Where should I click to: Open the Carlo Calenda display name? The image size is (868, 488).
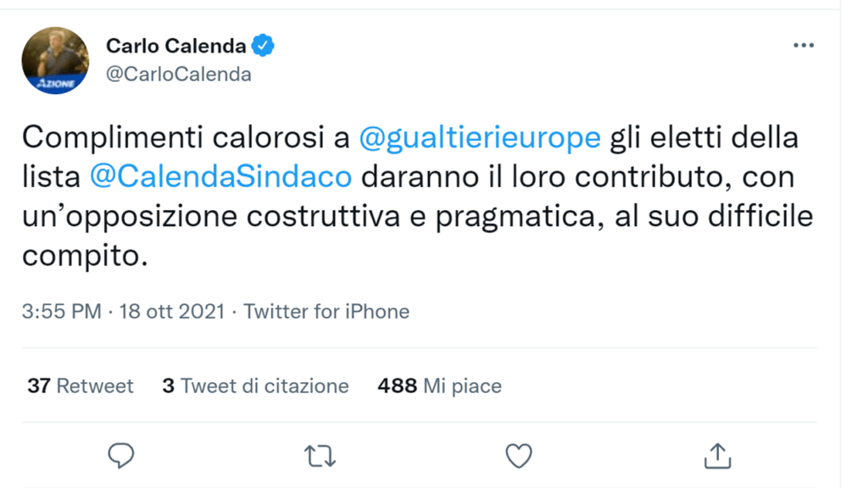(x=175, y=46)
